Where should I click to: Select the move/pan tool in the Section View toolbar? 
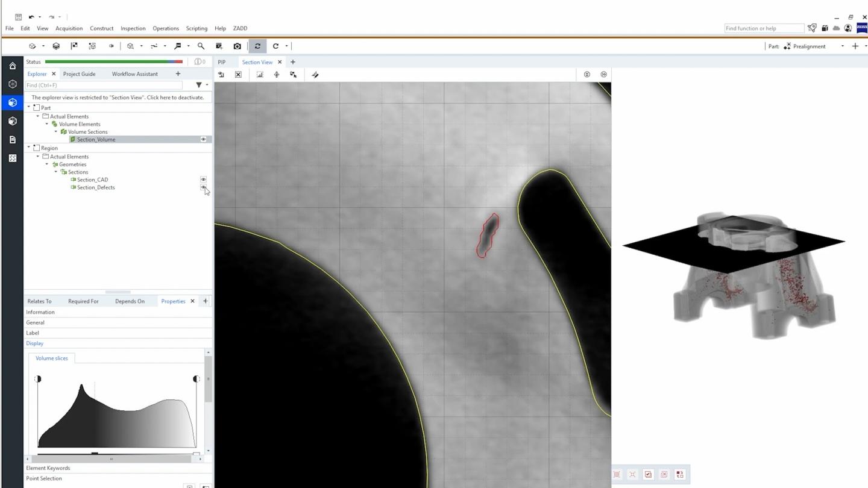coord(277,74)
